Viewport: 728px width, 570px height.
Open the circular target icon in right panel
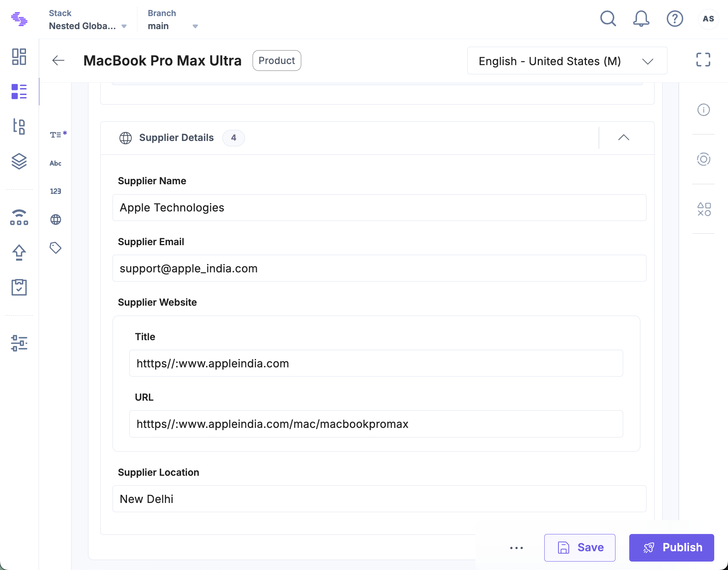704,159
